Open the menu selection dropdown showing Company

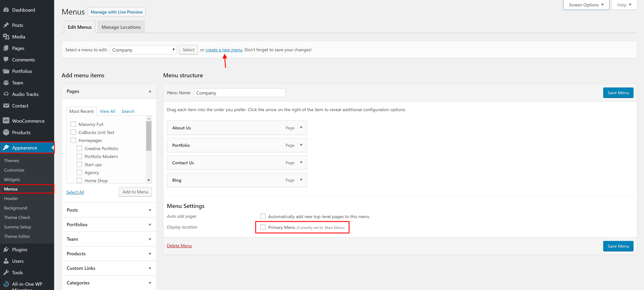coord(143,50)
